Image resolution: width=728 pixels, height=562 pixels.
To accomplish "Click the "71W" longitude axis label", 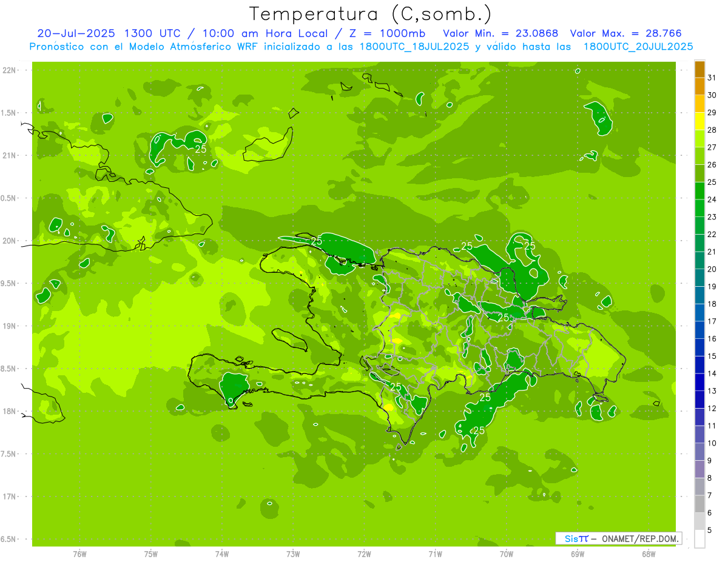I will (435, 554).
